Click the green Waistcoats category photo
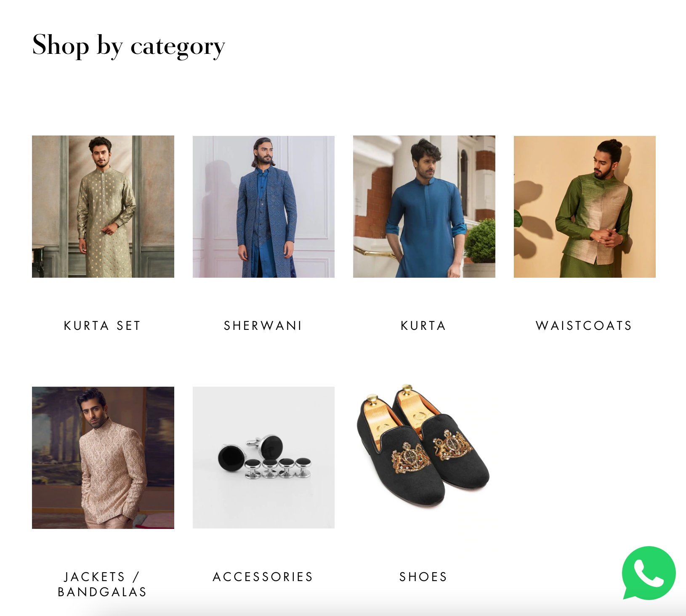686x616 pixels. [585, 207]
